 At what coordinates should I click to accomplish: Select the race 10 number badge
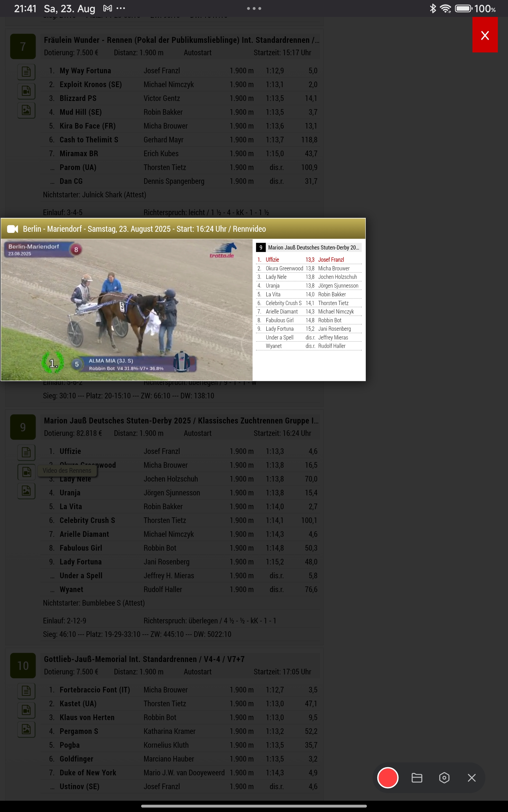coord(23,665)
